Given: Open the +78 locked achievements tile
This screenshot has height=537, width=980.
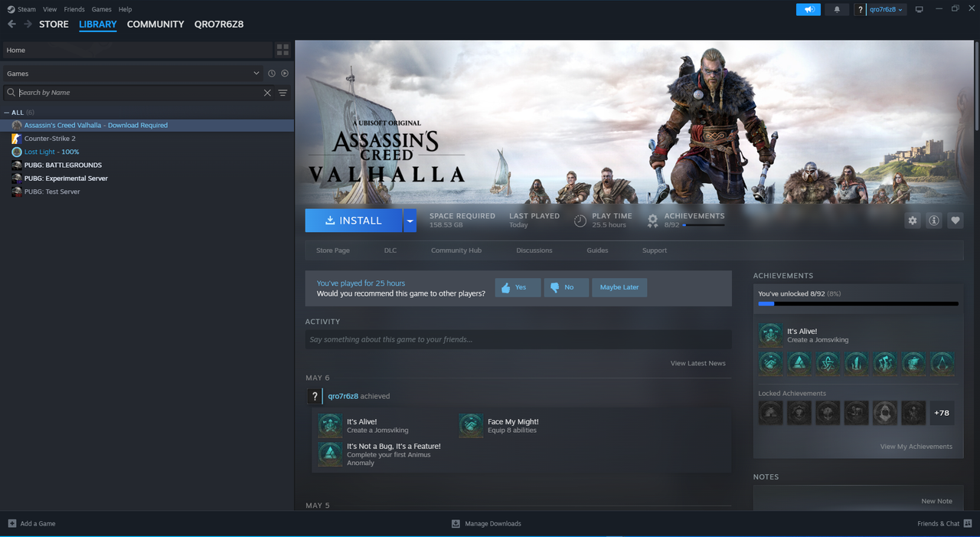Looking at the screenshot, I should (942, 413).
